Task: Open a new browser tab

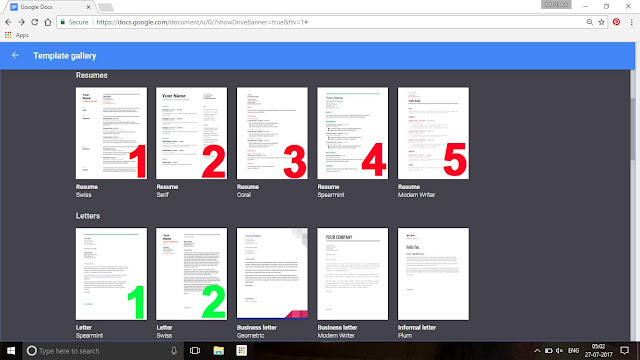Action: (106, 7)
